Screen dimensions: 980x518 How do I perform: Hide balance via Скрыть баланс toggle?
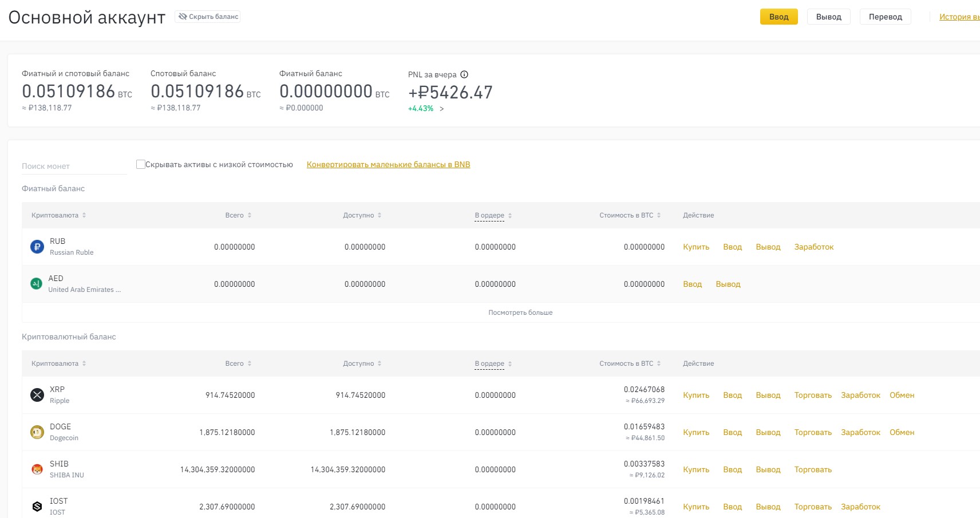pos(208,17)
